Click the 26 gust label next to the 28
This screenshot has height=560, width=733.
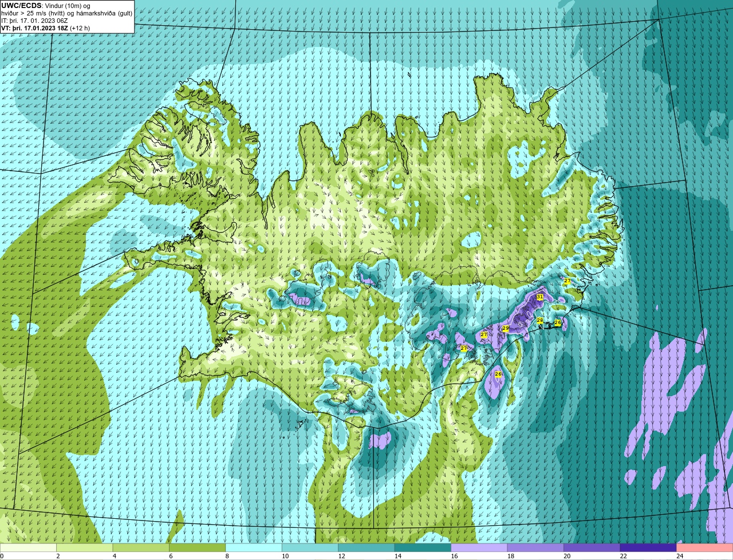(558, 323)
